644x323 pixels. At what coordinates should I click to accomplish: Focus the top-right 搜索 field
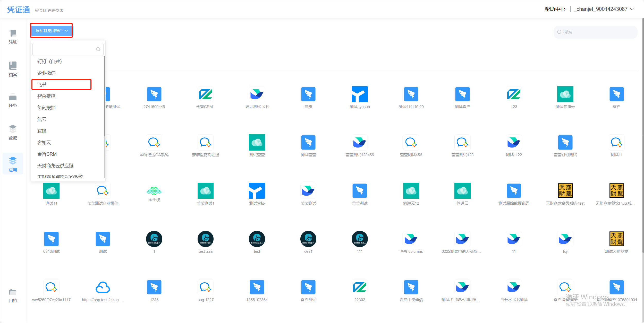[x=595, y=32]
